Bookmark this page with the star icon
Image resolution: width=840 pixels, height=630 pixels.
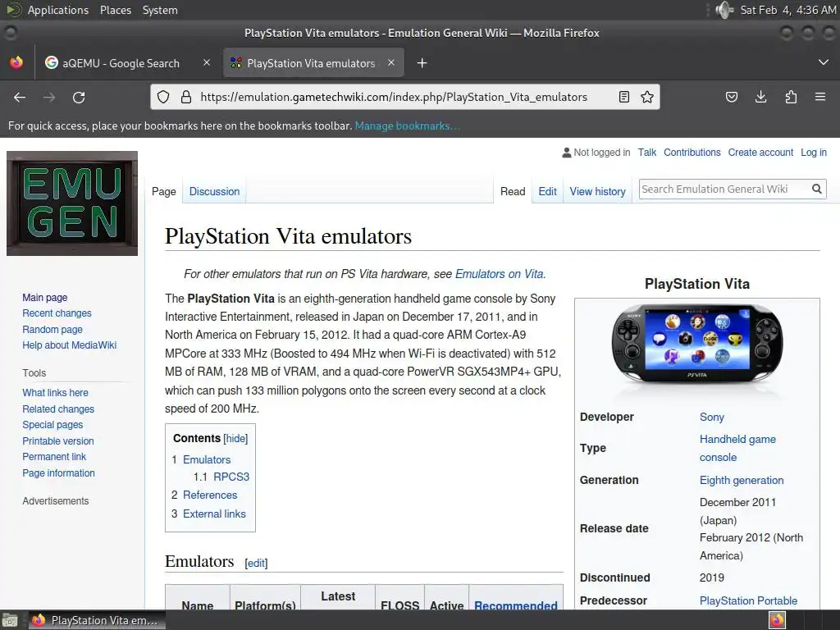tap(647, 97)
